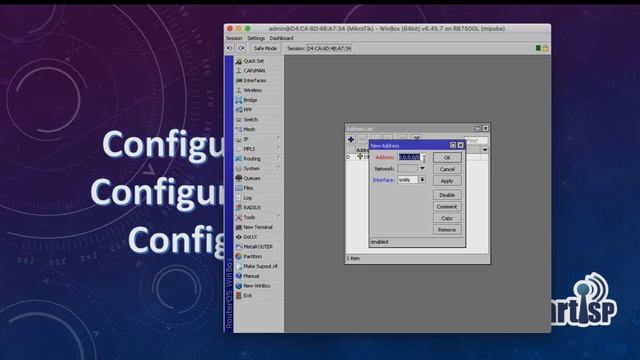Restore the Address List window size

478,128
